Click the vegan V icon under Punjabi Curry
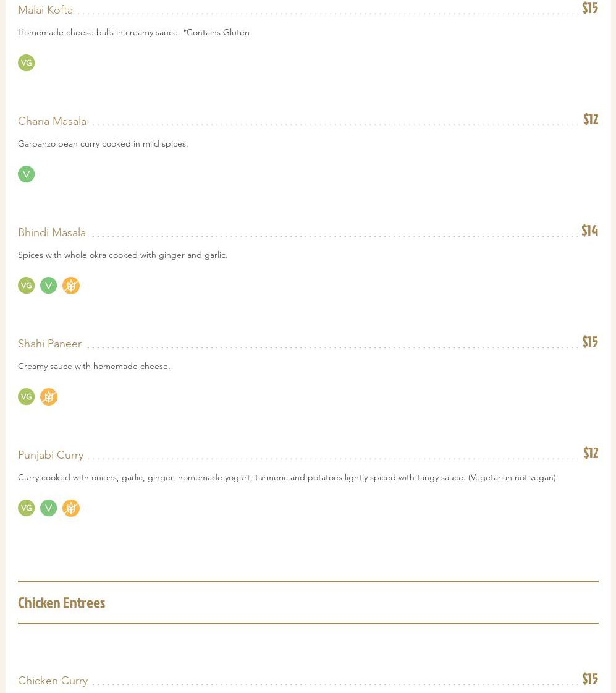616x693 pixels. [48, 508]
